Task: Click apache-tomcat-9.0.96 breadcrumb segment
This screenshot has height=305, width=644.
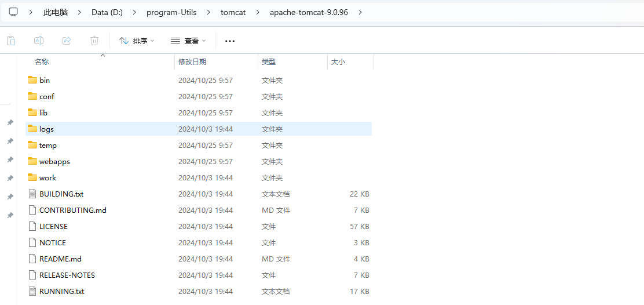Action: 309,12
